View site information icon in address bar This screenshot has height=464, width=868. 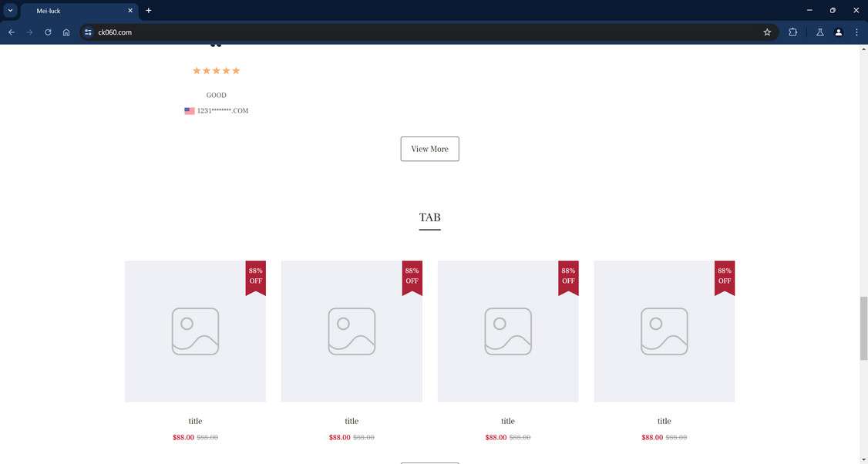[88, 32]
